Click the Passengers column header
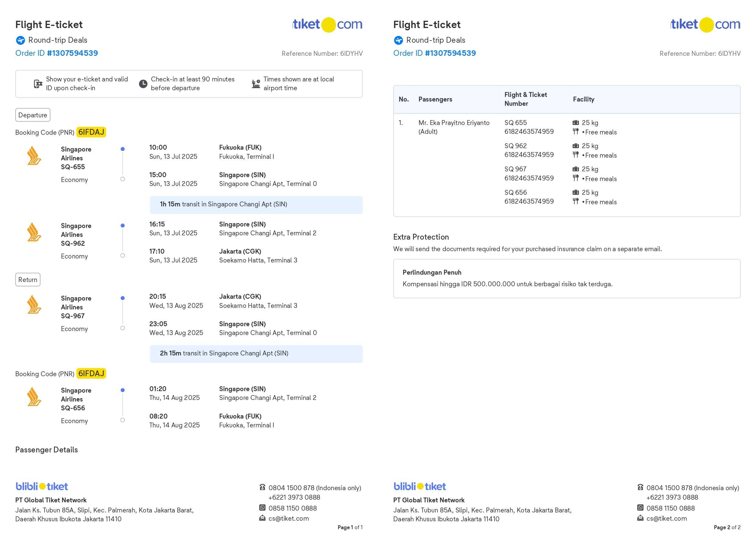The image size is (756, 535). 435,99
